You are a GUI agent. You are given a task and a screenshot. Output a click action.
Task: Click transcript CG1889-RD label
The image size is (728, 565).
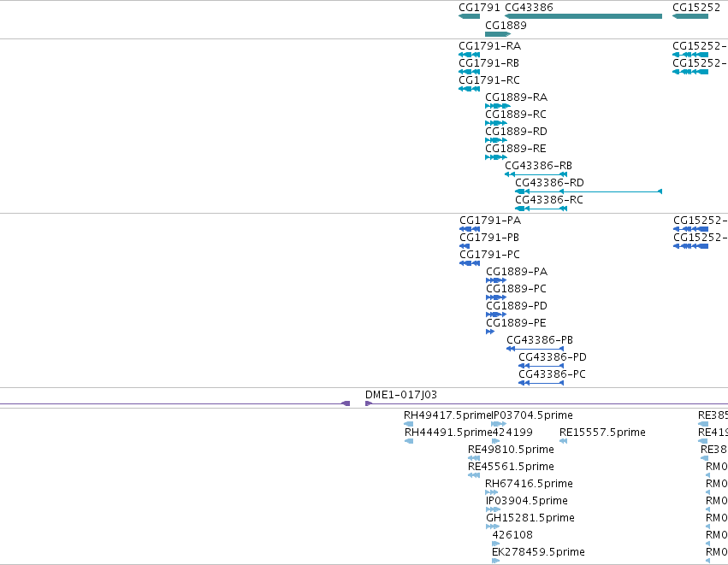coord(516,132)
